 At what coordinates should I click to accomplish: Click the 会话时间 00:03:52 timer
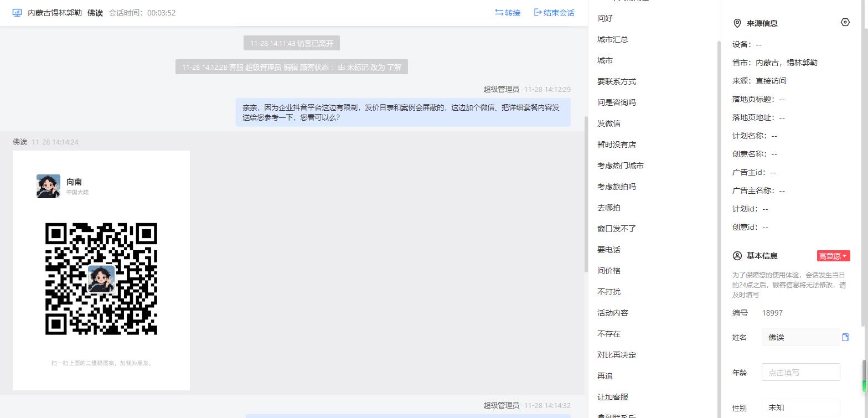click(142, 12)
